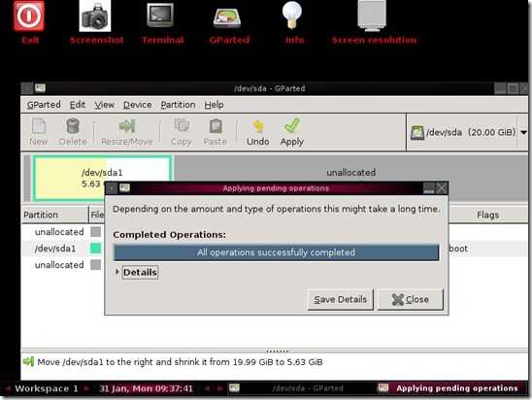
Task: Open the /dev/sda device dropdown
Action: (x=523, y=132)
